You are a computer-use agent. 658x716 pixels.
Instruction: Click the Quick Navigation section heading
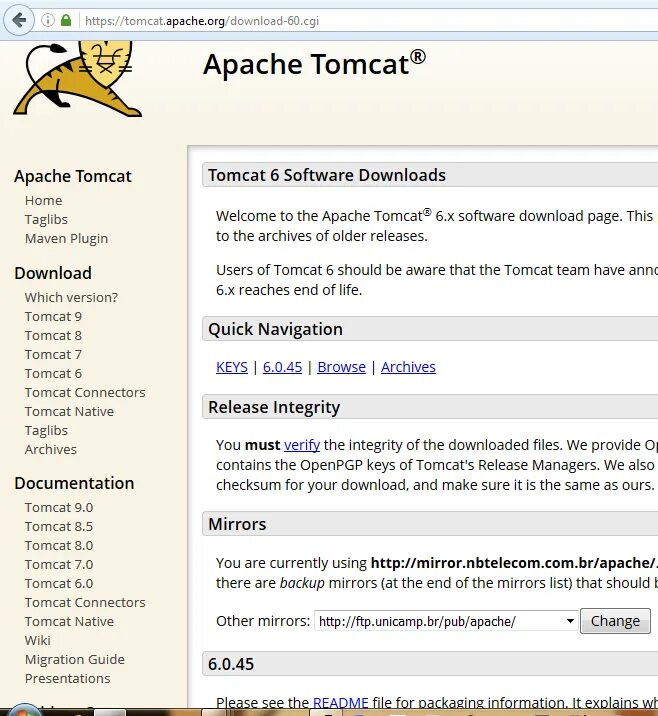[x=275, y=329]
